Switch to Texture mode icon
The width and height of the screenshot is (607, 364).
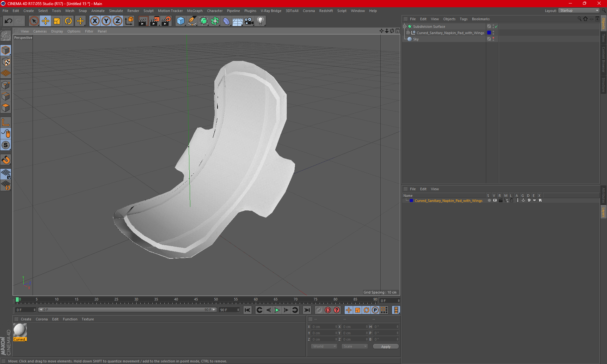[x=6, y=62]
